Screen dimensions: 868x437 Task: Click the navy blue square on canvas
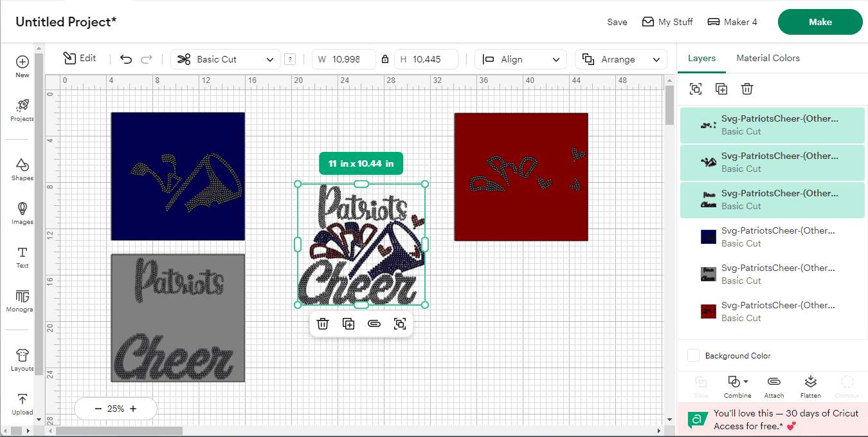tap(178, 176)
